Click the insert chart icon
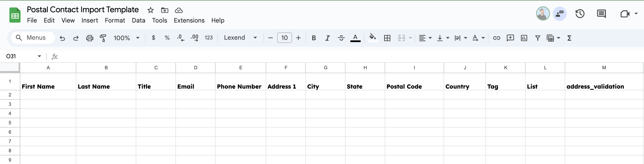The width and height of the screenshot is (644, 164). click(x=524, y=38)
